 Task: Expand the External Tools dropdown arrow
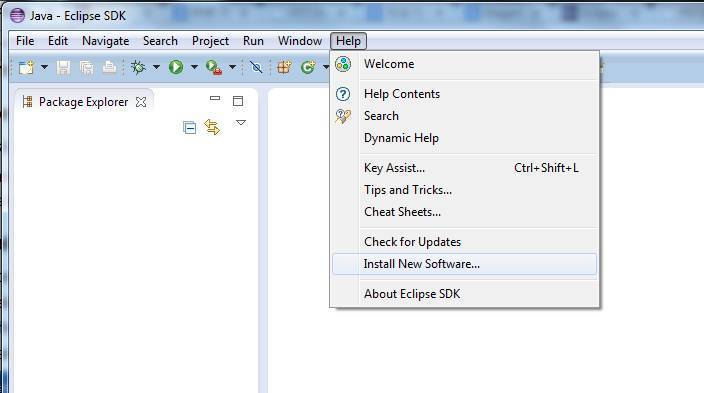point(232,67)
